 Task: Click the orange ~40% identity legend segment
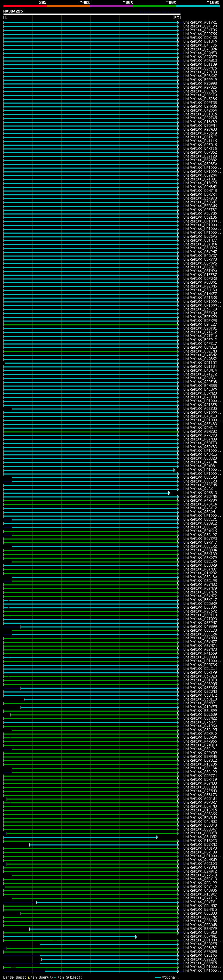click(x=68, y=6)
